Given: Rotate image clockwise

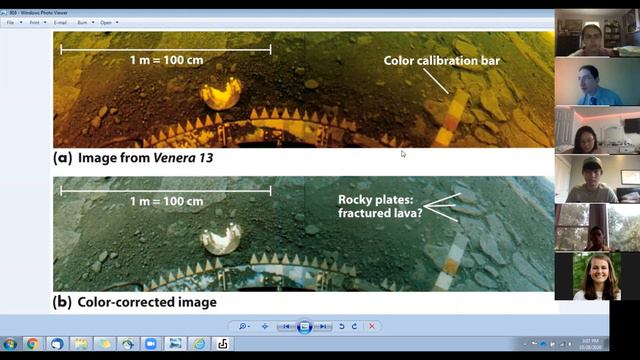Looking at the screenshot, I should [x=355, y=327].
